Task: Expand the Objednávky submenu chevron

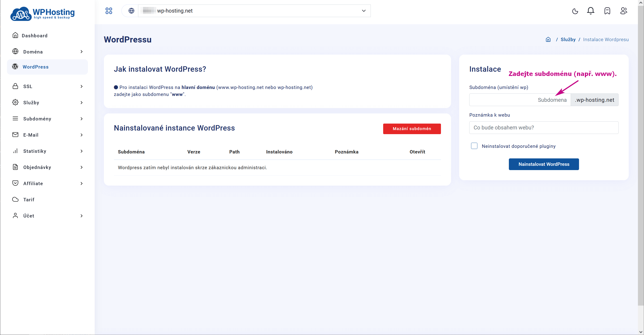Action: [81, 167]
